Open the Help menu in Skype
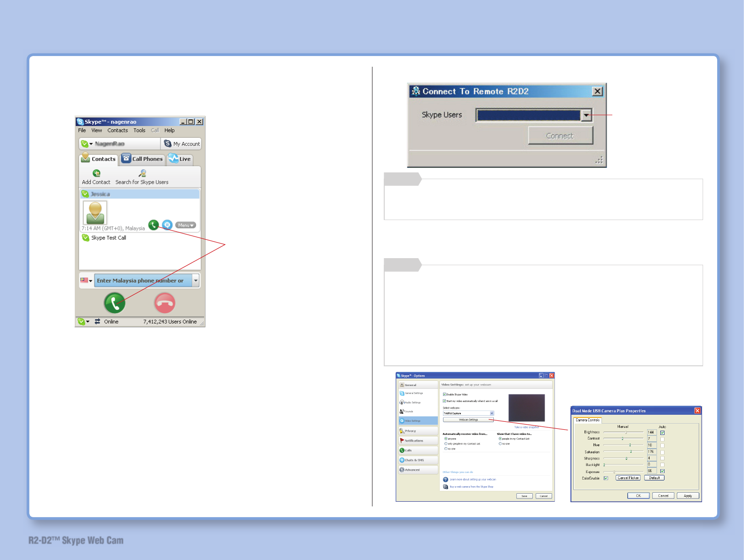This screenshot has height=560, width=744. pos(169,130)
